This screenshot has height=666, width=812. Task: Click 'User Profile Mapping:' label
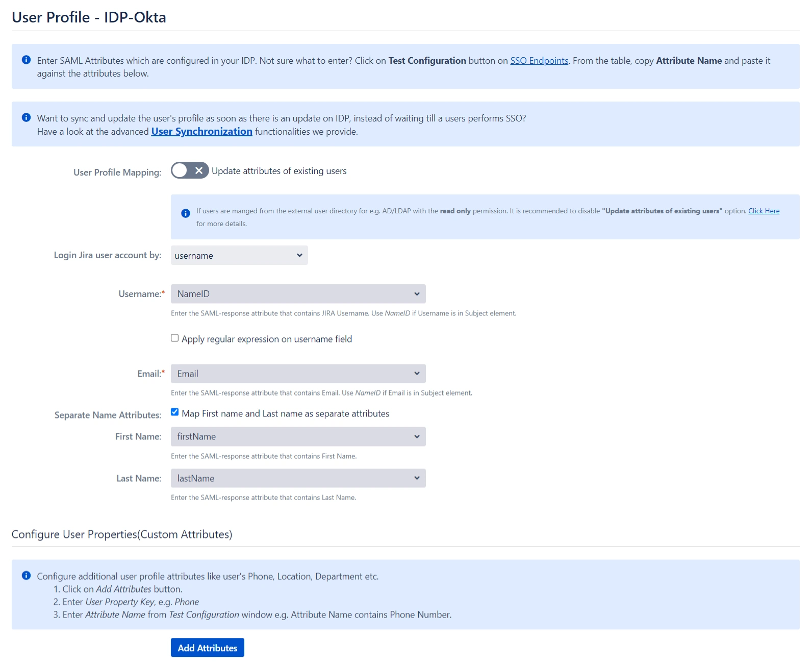pos(117,172)
